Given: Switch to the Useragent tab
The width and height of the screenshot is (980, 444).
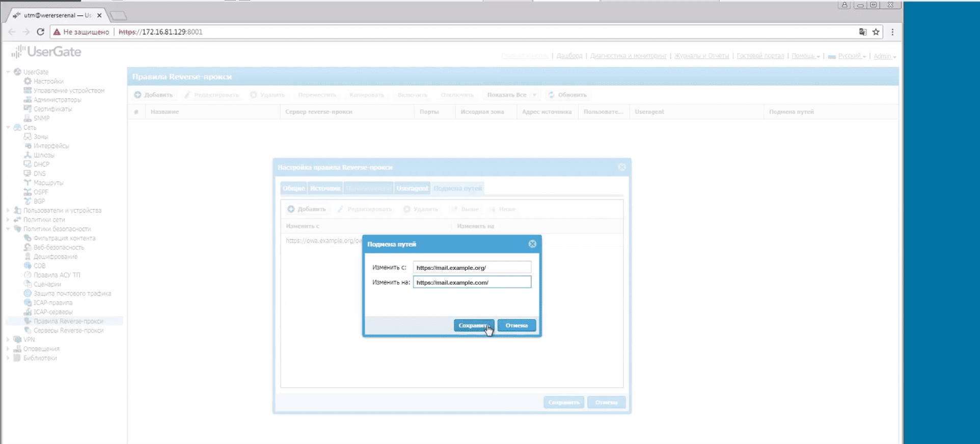Looking at the screenshot, I should coord(412,188).
